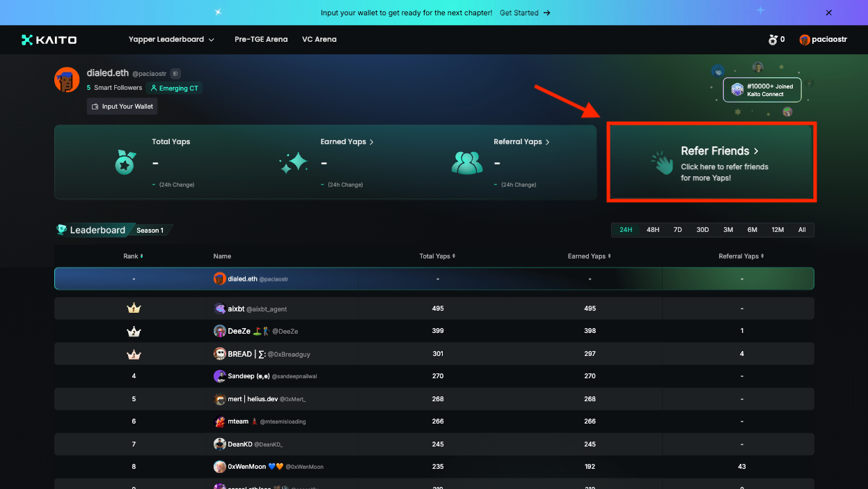Click the Yaps medal counter icon

[772, 40]
